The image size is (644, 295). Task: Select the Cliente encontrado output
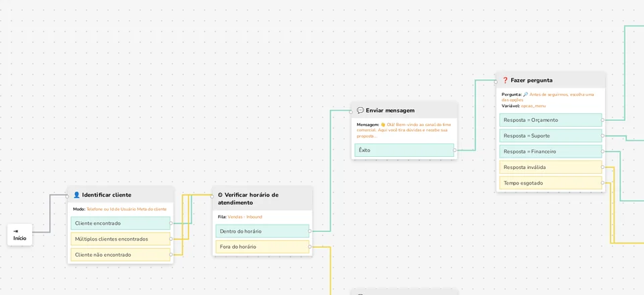click(x=120, y=223)
